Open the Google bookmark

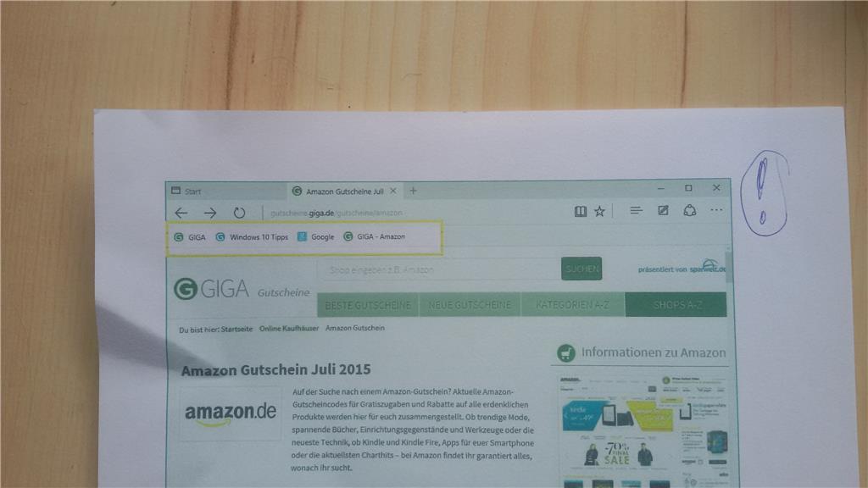click(315, 237)
